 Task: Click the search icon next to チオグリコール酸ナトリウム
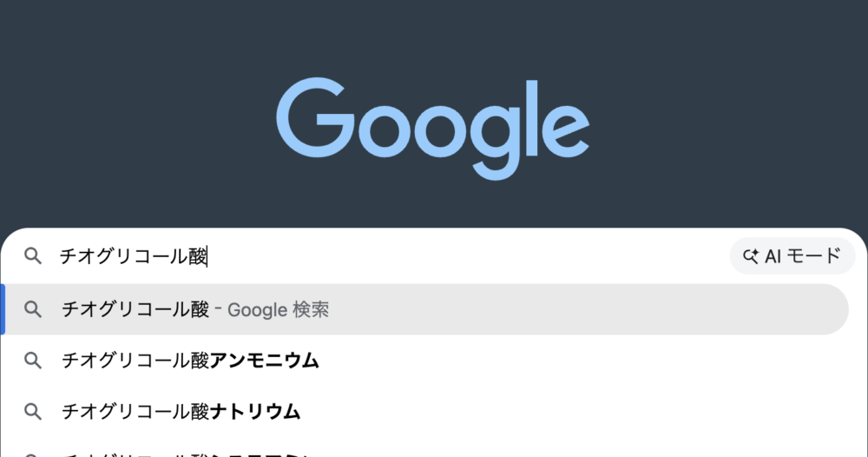(x=33, y=411)
